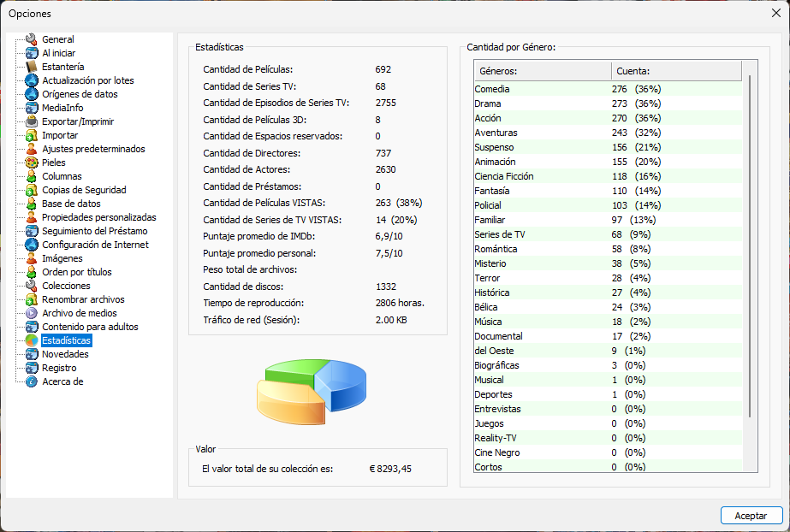
Task: Click the Base de datos icon
Action: (32, 204)
